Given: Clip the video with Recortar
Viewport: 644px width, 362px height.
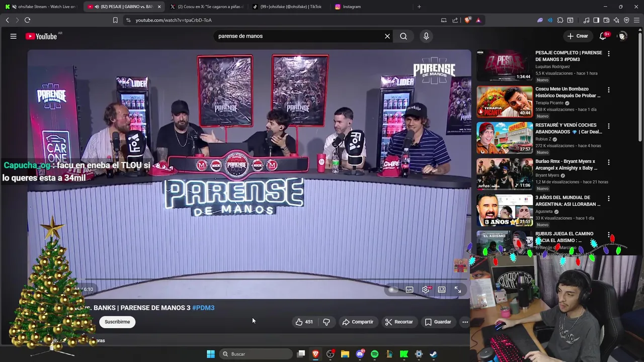Looking at the screenshot, I should coord(399,322).
